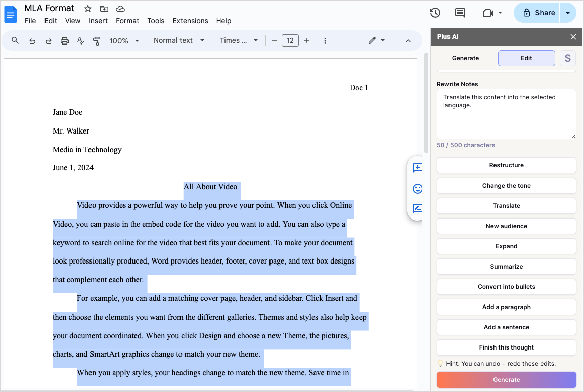Open version history clock icon

[435, 13]
